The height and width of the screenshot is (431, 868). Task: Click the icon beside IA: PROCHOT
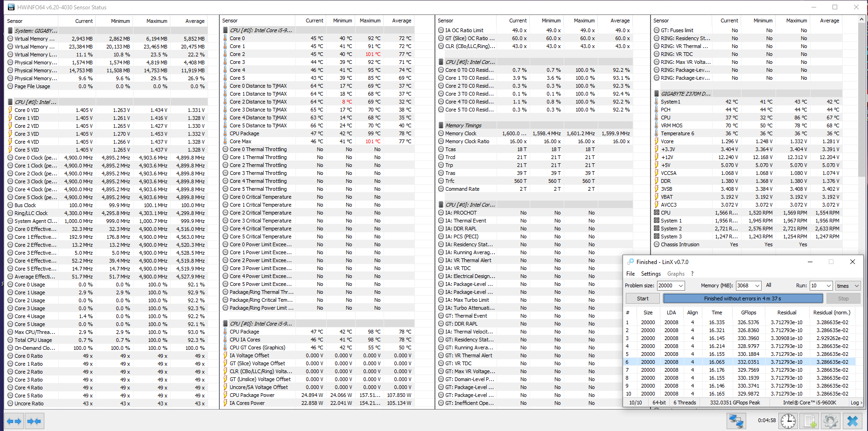441,213
